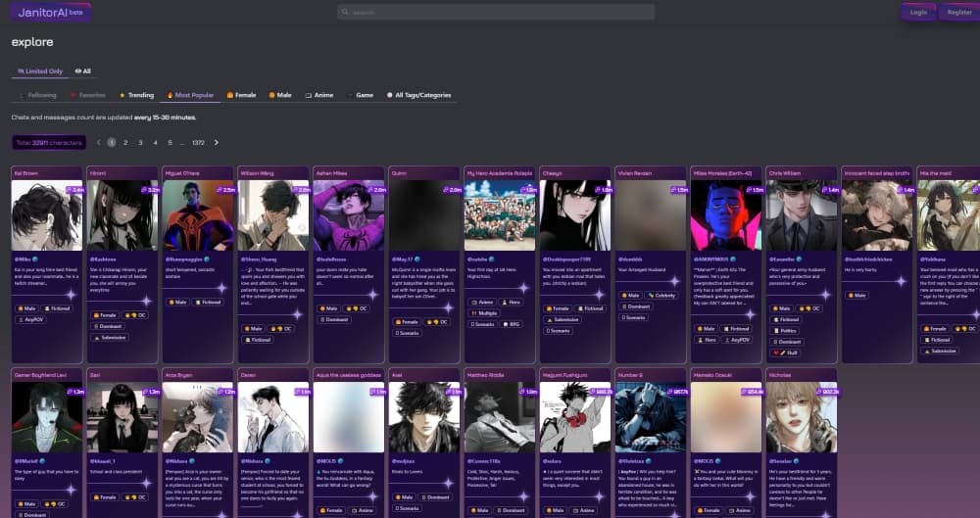Open the All Tags/Categories selector
Viewport: 980px width, 518px height.
418,95
